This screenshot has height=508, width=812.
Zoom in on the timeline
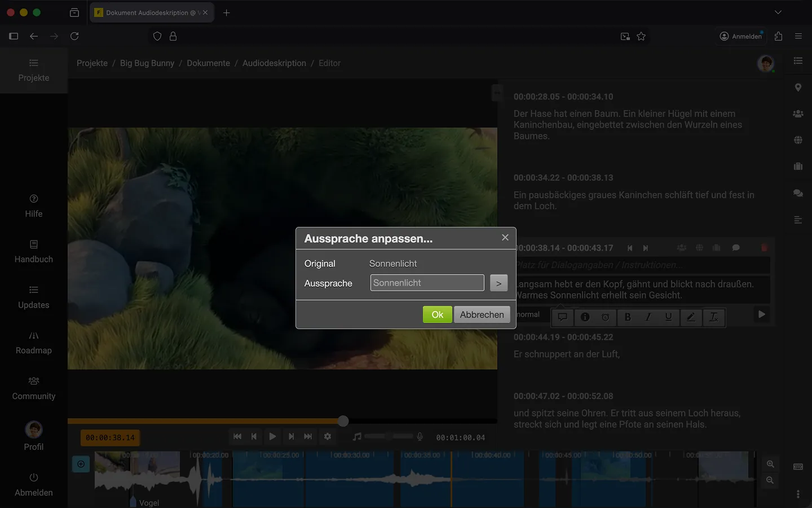coord(770,464)
